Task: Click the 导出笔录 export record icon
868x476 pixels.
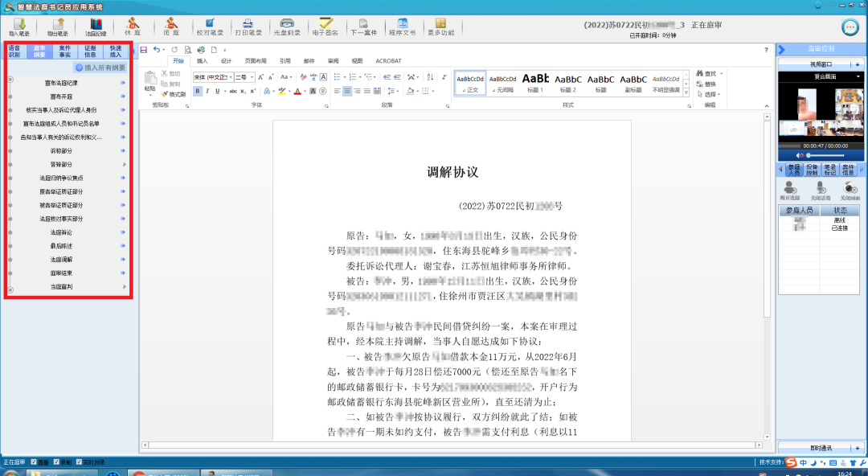Action: tap(58, 27)
